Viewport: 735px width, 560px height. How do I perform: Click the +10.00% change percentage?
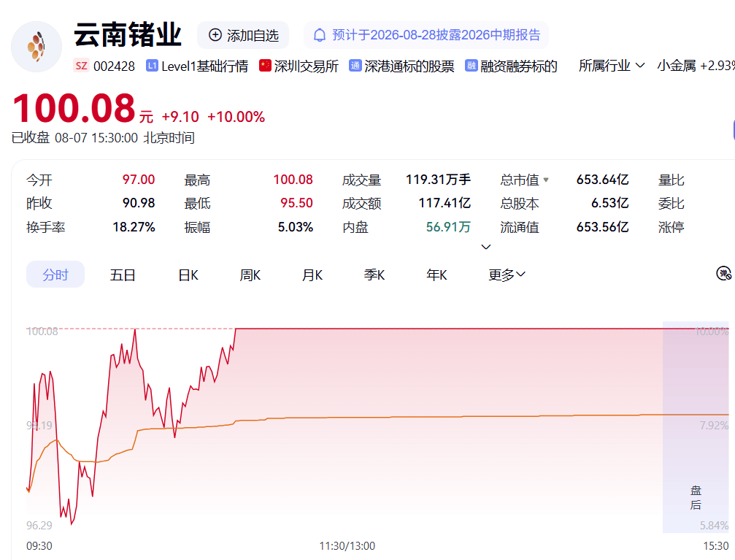tap(236, 117)
